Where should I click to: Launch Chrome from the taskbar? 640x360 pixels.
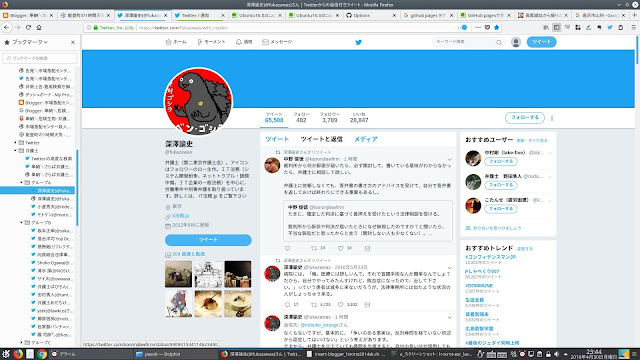(x=42, y=354)
